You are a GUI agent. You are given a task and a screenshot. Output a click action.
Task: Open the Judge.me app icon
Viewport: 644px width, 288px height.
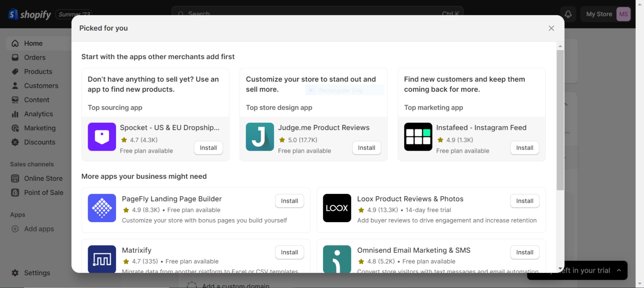coord(260,137)
